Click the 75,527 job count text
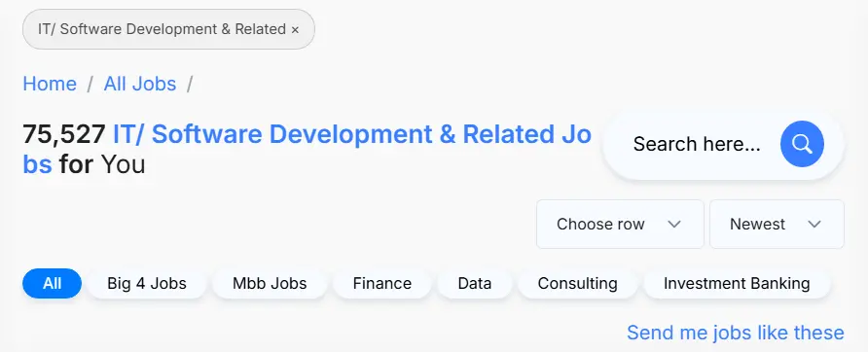The height and width of the screenshot is (352, 868). pos(64,134)
